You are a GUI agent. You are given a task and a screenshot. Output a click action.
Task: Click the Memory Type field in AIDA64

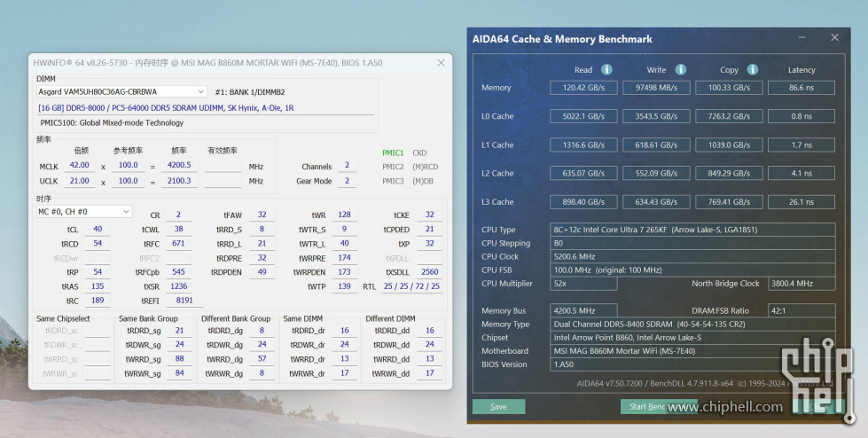[692, 324]
